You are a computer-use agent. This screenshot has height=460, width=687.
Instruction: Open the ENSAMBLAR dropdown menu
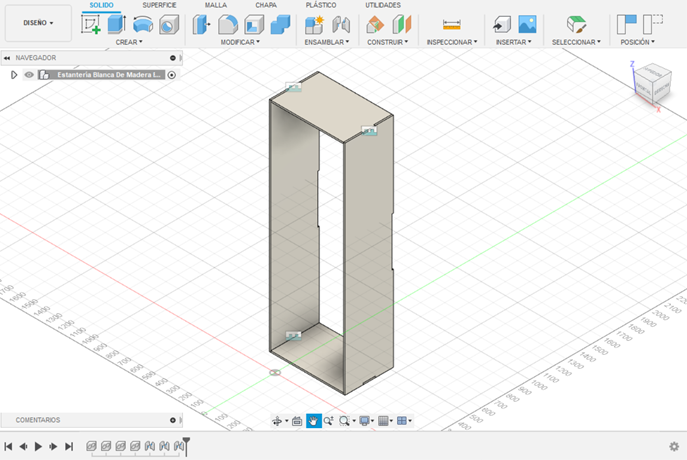point(327,42)
